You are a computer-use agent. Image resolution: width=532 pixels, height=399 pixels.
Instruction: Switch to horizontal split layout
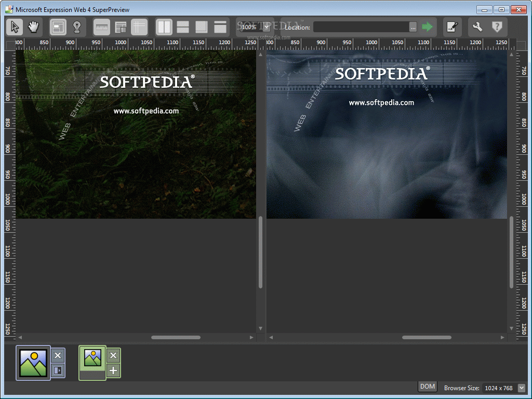(x=183, y=27)
